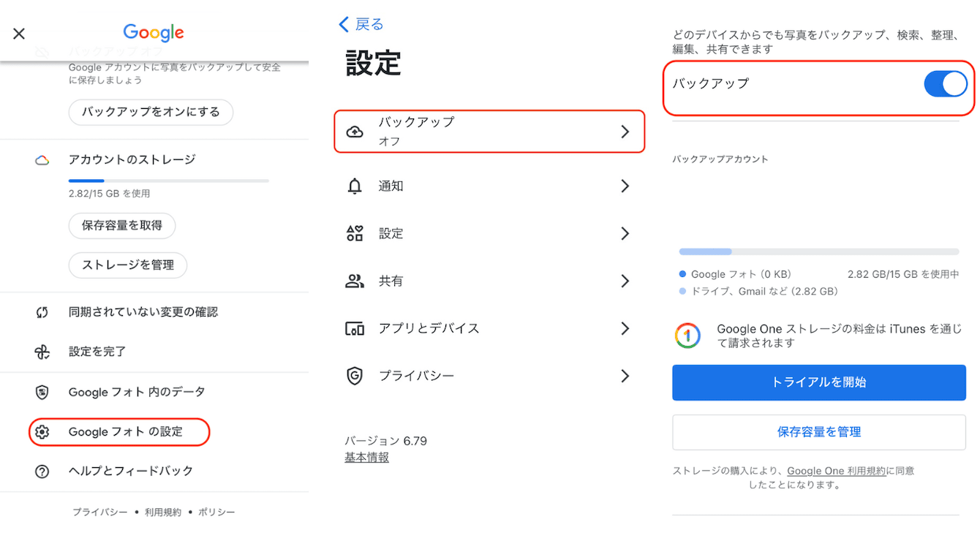The width and height of the screenshot is (980, 560).
Task: Go back with the 戻る button
Action: (361, 25)
